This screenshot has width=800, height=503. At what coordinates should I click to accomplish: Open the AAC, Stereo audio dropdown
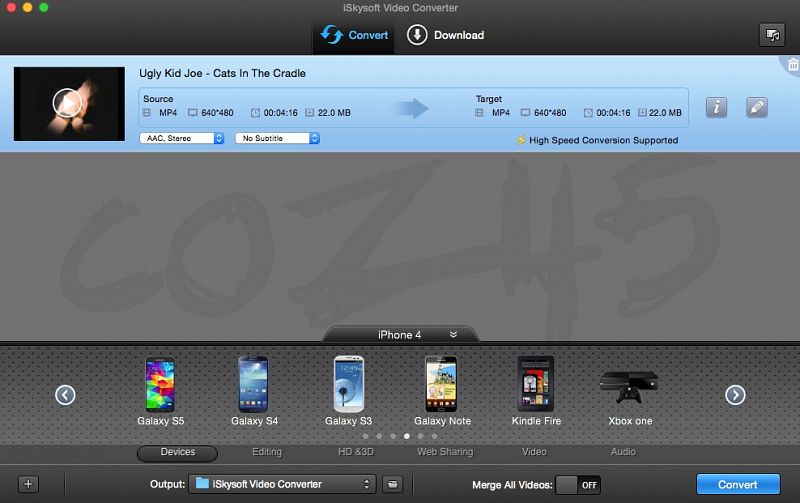(x=182, y=139)
